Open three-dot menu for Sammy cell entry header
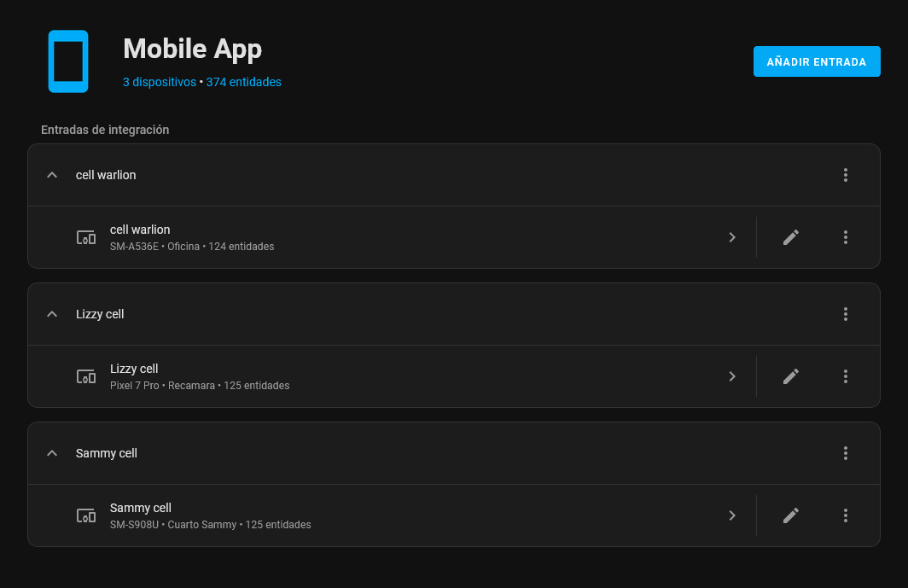The height and width of the screenshot is (588, 908). pos(846,453)
